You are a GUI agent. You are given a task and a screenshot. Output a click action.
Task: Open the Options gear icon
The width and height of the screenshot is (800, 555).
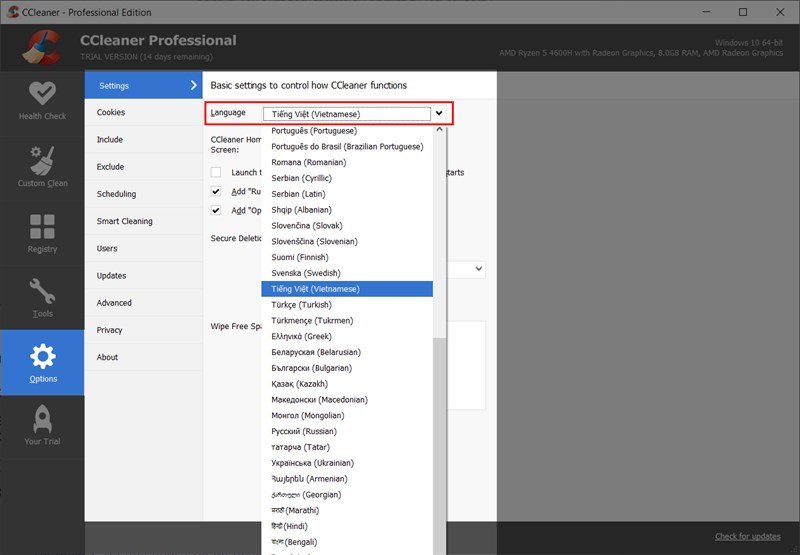point(42,356)
